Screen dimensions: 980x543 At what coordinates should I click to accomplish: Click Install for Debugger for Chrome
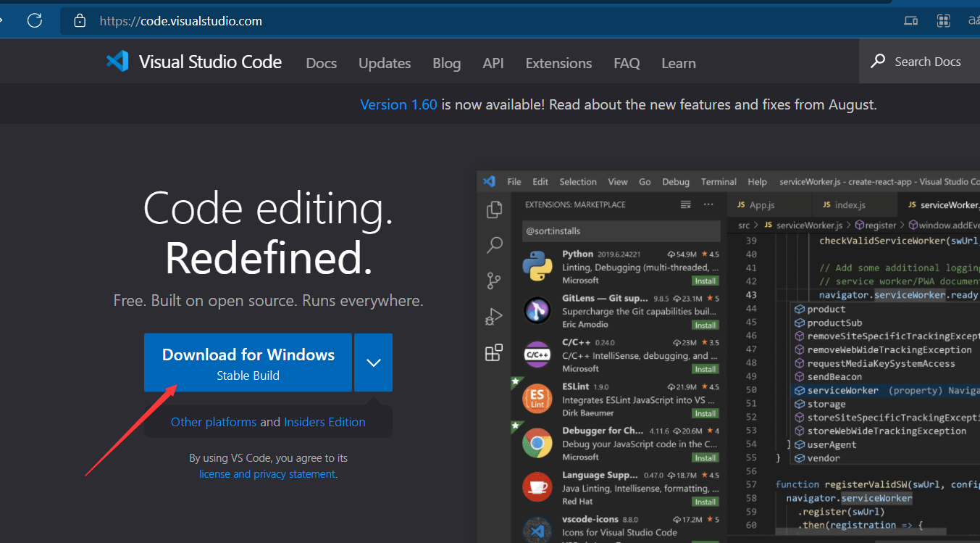click(x=705, y=457)
